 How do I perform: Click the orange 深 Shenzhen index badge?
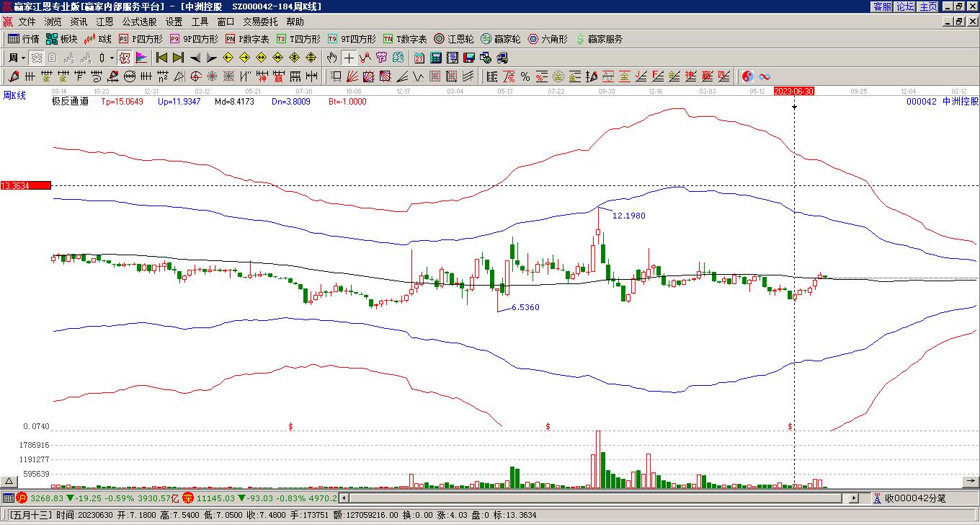pyautogui.click(x=188, y=498)
